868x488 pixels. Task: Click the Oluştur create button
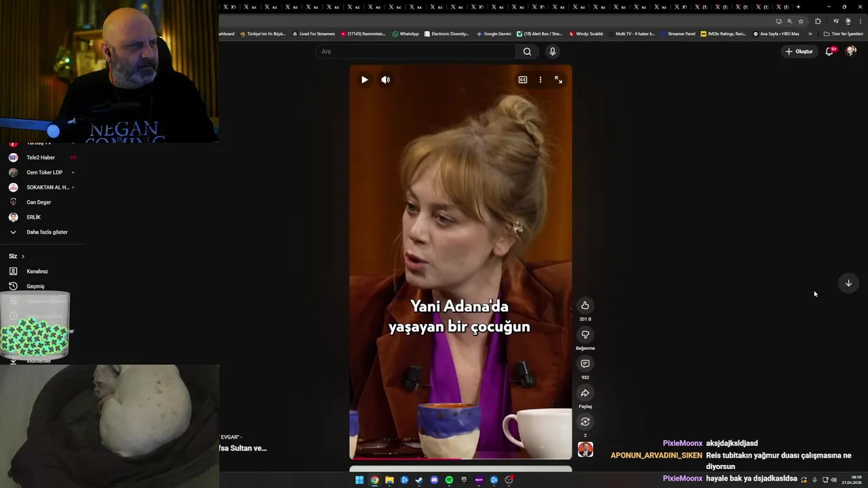click(799, 52)
